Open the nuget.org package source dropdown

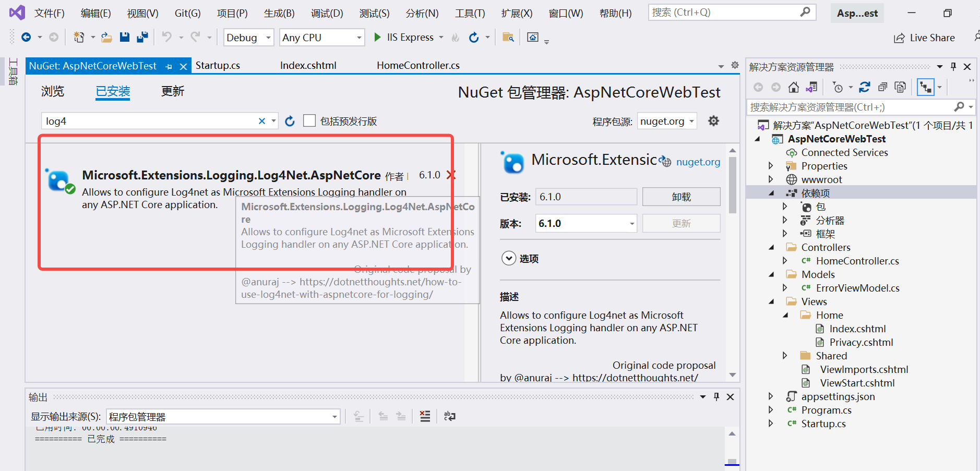pos(666,122)
